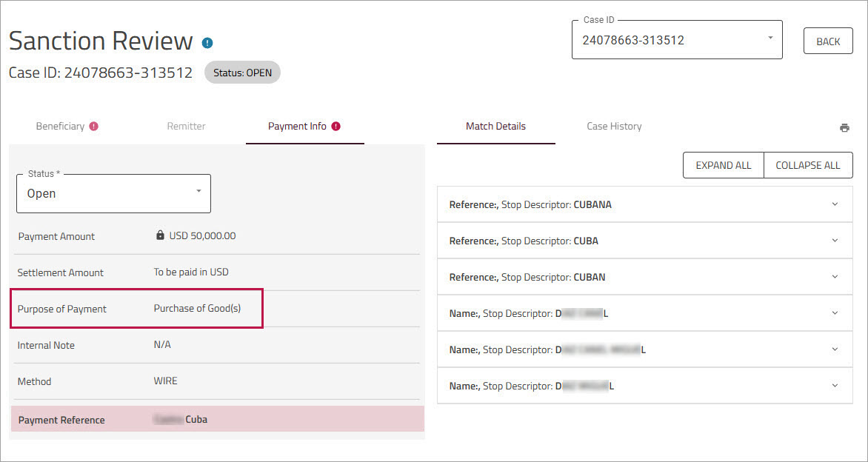The height and width of the screenshot is (462, 868).
Task: Click the COLLAPSE ALL button
Action: 807,165
